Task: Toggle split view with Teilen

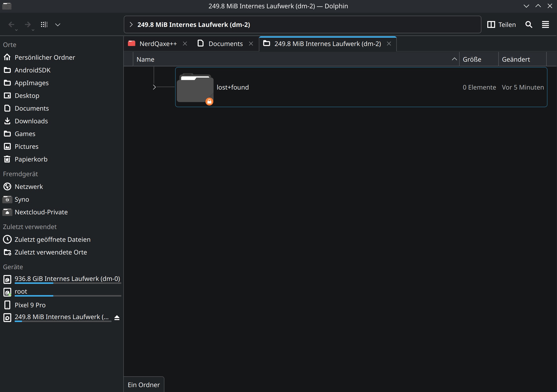Action: click(x=501, y=24)
